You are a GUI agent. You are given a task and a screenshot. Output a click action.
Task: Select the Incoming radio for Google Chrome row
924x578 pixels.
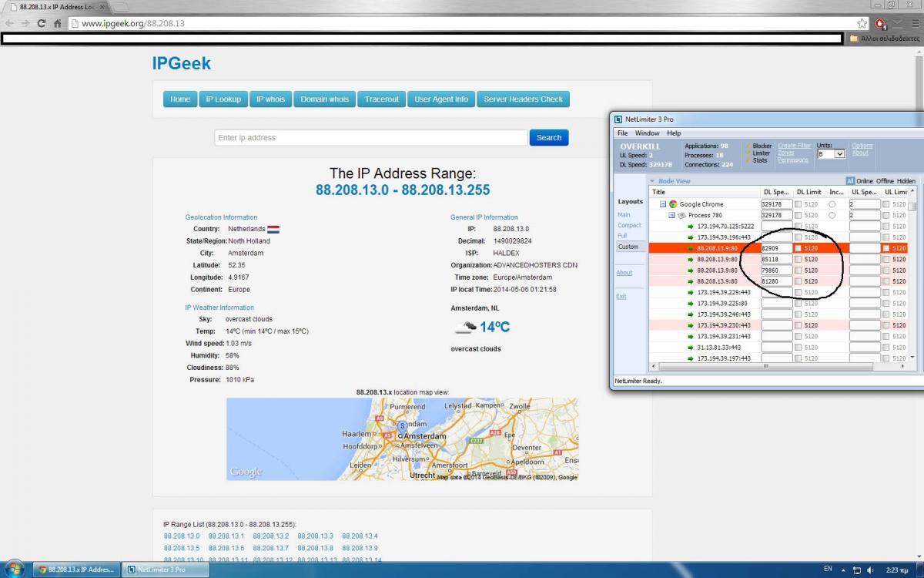point(832,204)
